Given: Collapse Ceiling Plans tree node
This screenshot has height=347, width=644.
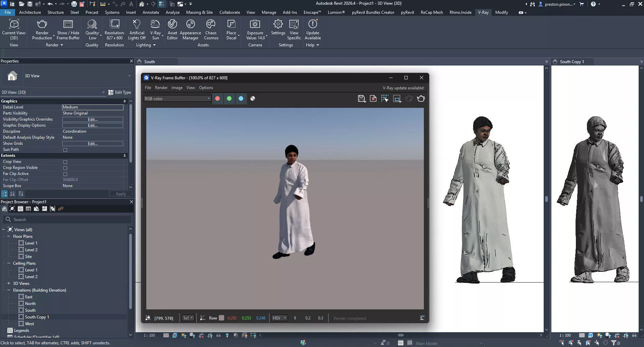Looking at the screenshot, I should pyautogui.click(x=9, y=263).
